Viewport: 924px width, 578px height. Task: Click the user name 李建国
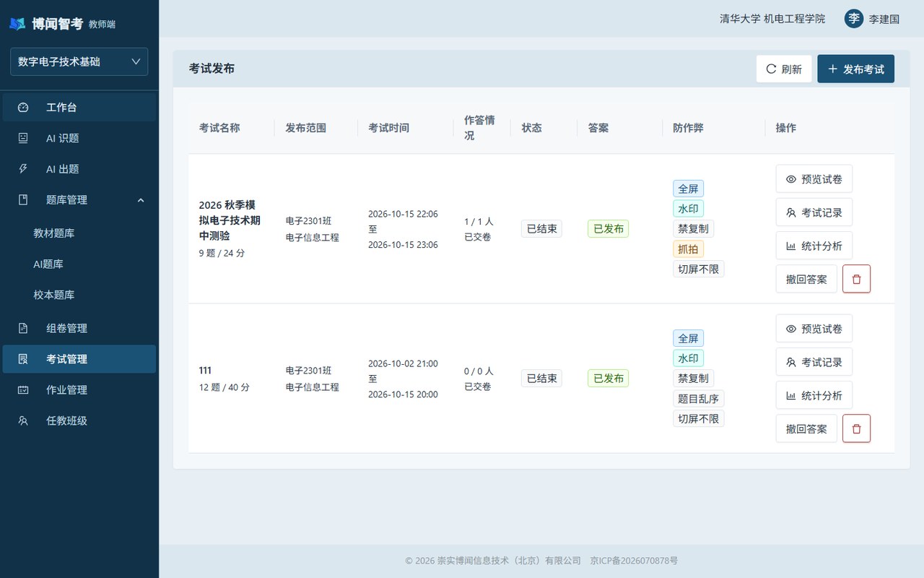pyautogui.click(x=884, y=20)
